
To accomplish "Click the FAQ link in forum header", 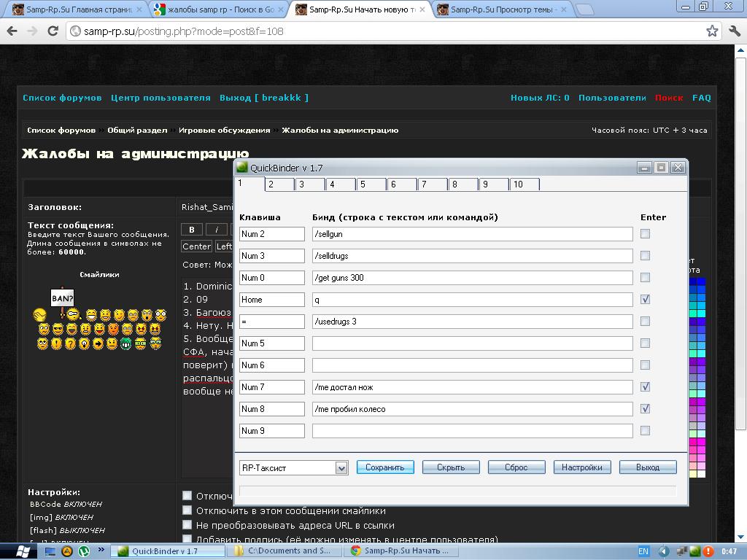I will point(701,98).
